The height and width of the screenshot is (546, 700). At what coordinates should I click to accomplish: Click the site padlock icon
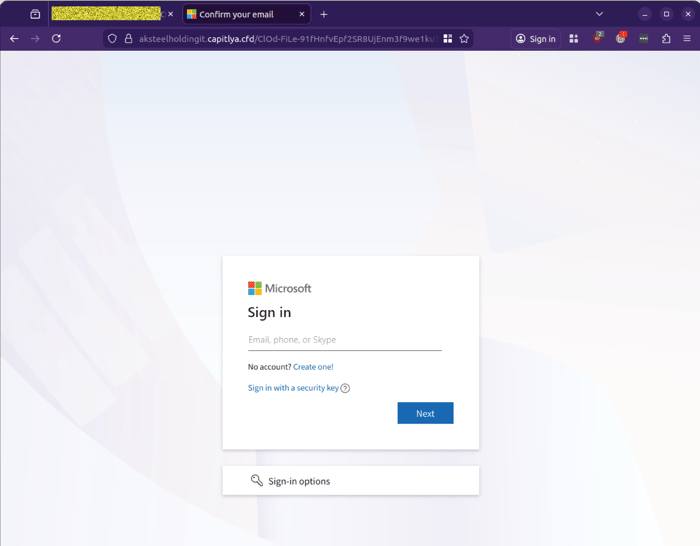point(129,39)
